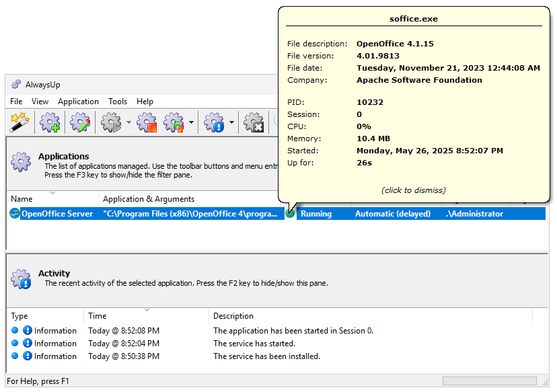
Task: Click the "Up for" value "26s"
Action: tap(365, 163)
